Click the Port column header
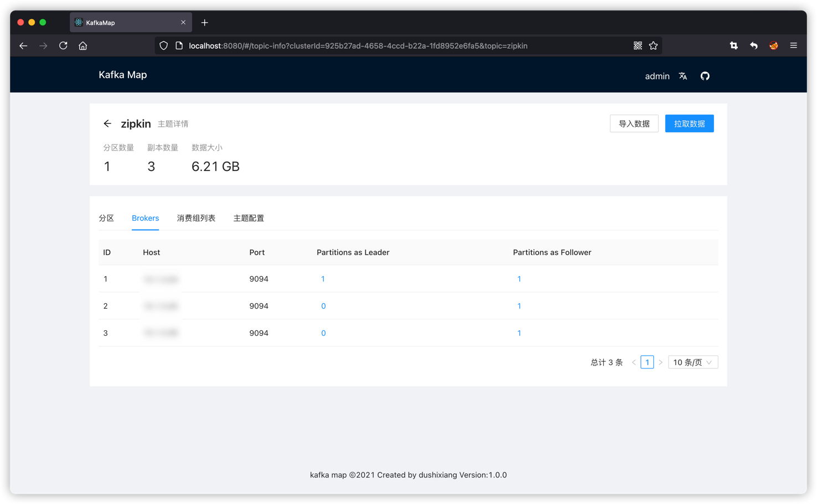 click(257, 252)
